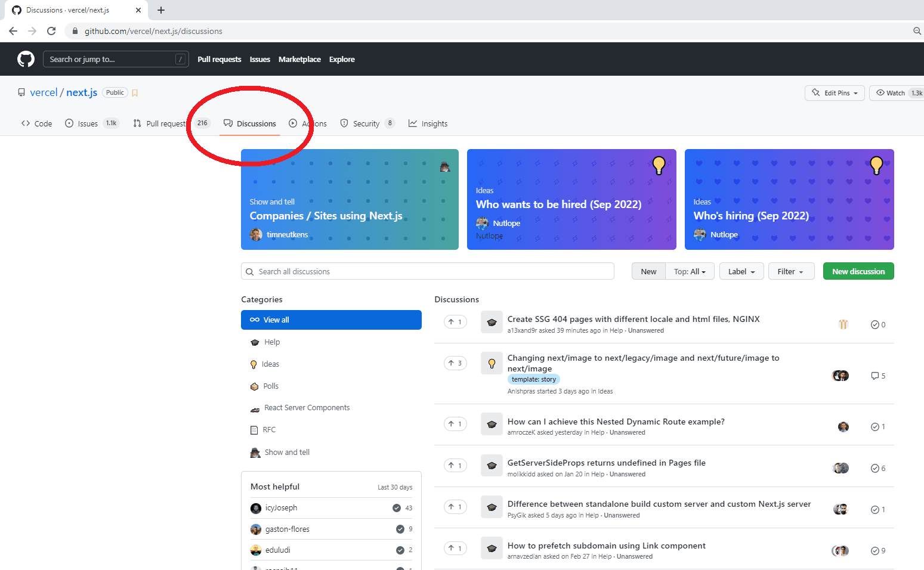Click the 'Search all discussions' input field
Image resolution: width=924 pixels, height=570 pixels.
coord(427,271)
